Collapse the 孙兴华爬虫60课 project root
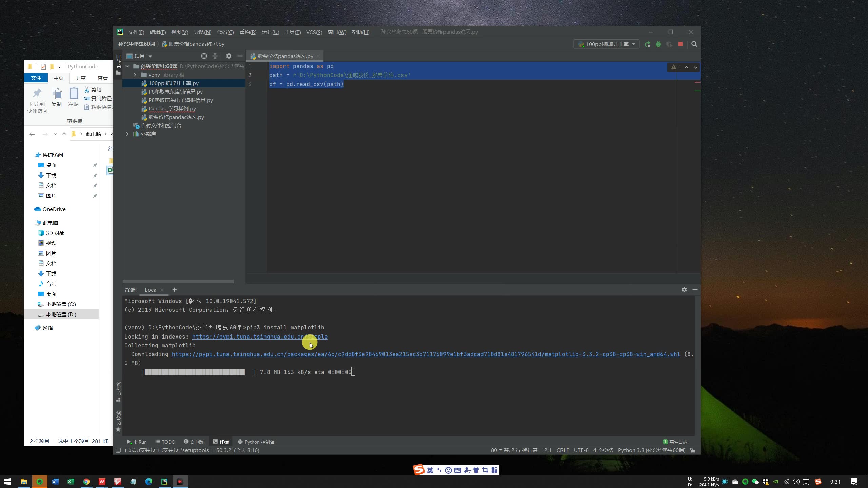The height and width of the screenshot is (488, 868). [x=128, y=66]
